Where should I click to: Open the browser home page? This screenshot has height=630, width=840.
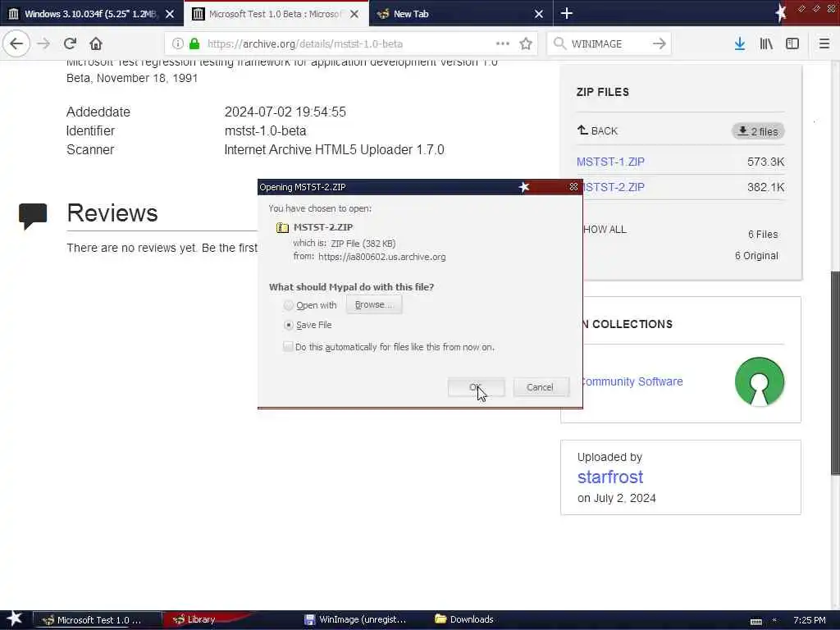[95, 43]
